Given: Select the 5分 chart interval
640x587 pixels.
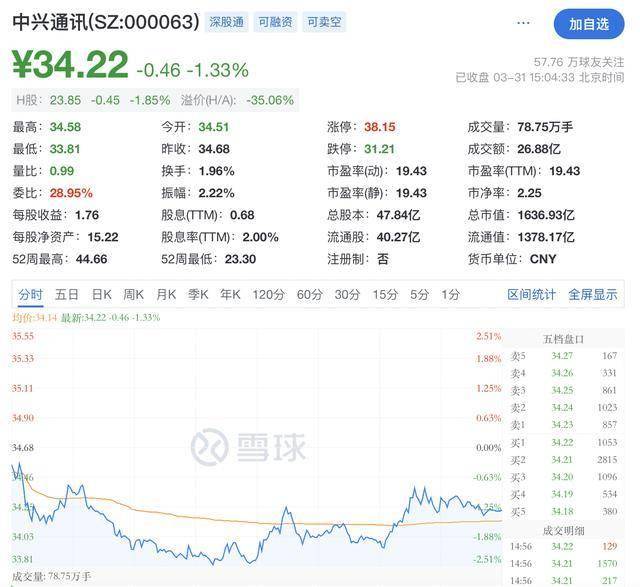Looking at the screenshot, I should (x=419, y=294).
